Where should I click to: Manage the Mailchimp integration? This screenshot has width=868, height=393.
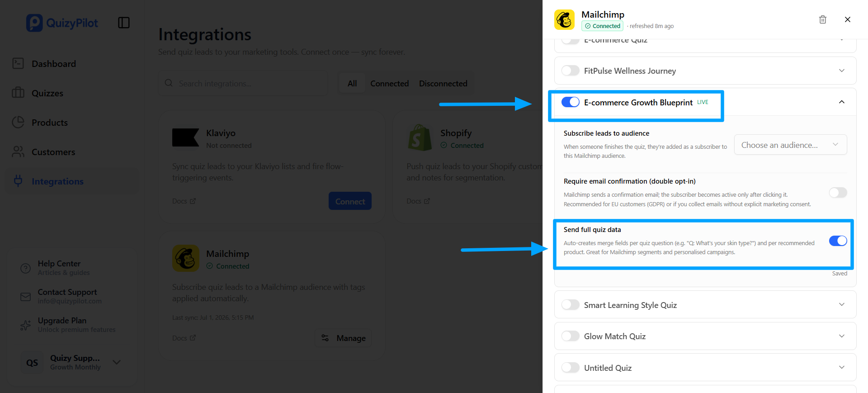tap(343, 338)
